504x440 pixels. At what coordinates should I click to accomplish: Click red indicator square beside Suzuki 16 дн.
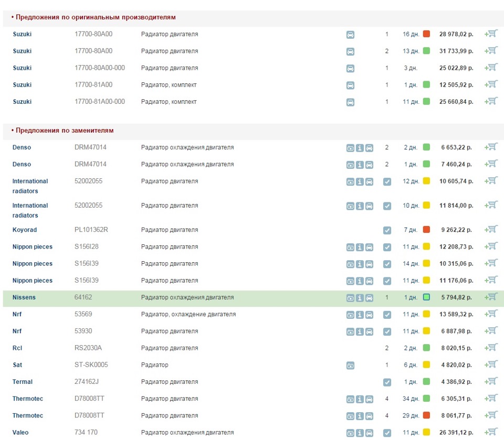(426, 34)
